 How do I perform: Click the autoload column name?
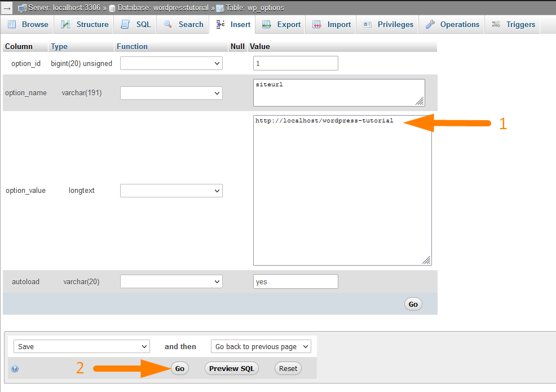pyautogui.click(x=25, y=281)
